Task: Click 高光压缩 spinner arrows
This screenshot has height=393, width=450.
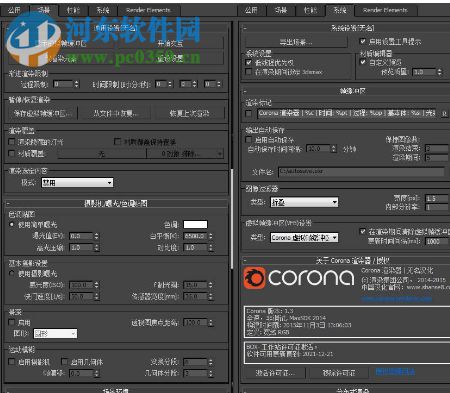Action: click(97, 248)
